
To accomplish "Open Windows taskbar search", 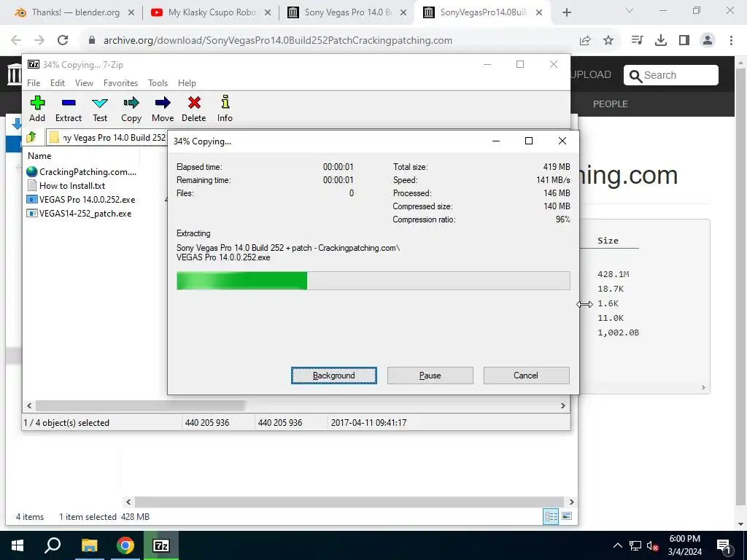I will point(53,545).
